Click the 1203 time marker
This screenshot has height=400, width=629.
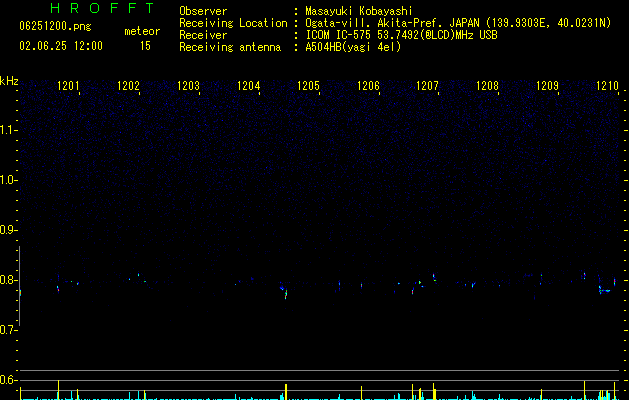pos(188,86)
